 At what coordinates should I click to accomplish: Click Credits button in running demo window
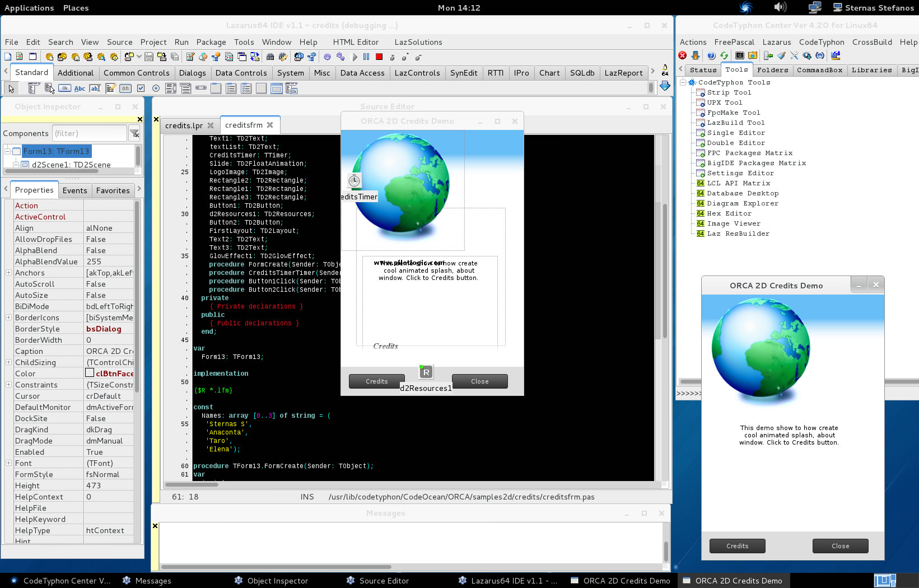[737, 546]
